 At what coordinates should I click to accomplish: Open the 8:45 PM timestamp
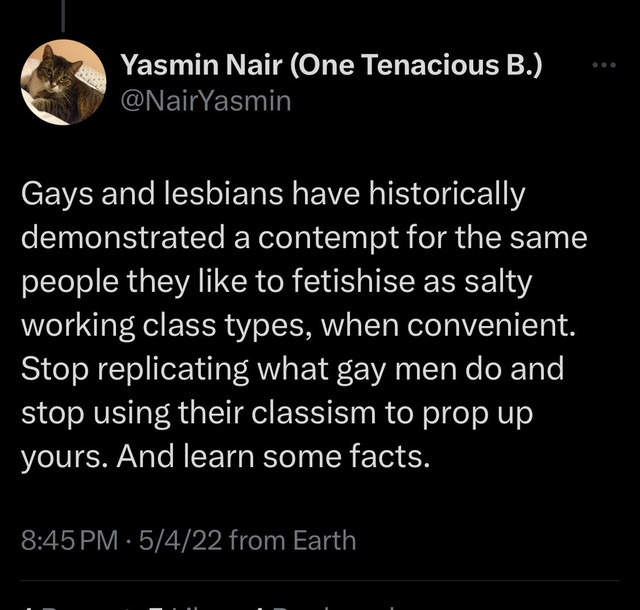click(x=69, y=540)
